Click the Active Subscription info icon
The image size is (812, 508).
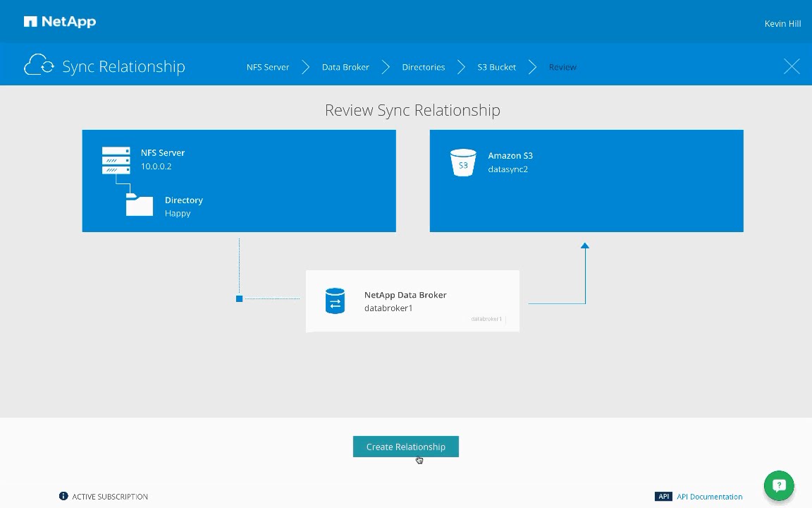pos(63,496)
